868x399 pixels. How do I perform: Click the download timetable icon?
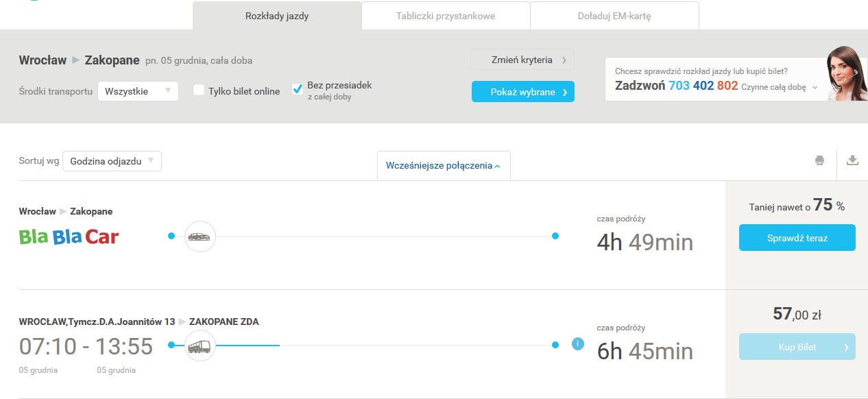[852, 160]
